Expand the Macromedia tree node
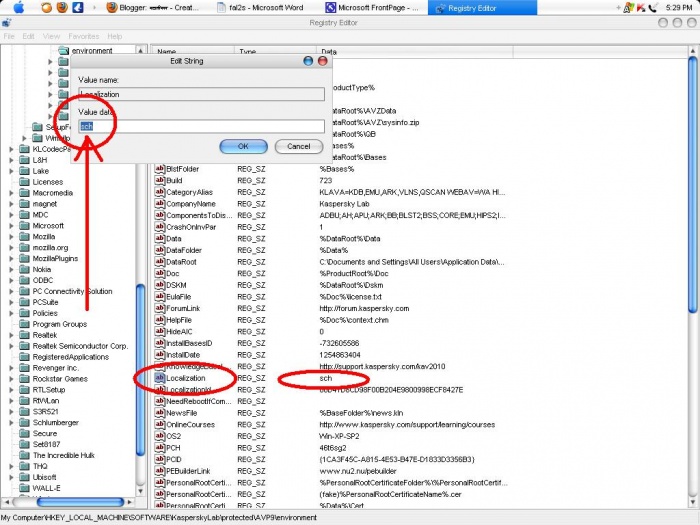This screenshot has height=525, width=700. pos(12,193)
